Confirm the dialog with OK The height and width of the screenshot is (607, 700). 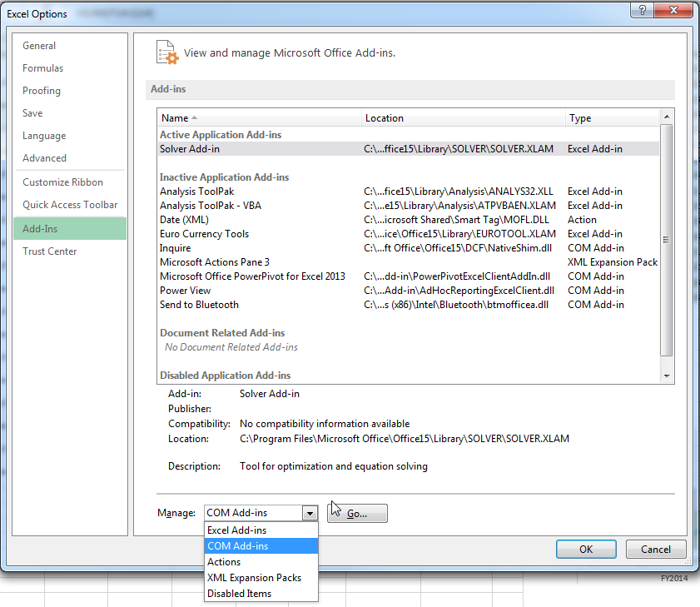tap(586, 549)
